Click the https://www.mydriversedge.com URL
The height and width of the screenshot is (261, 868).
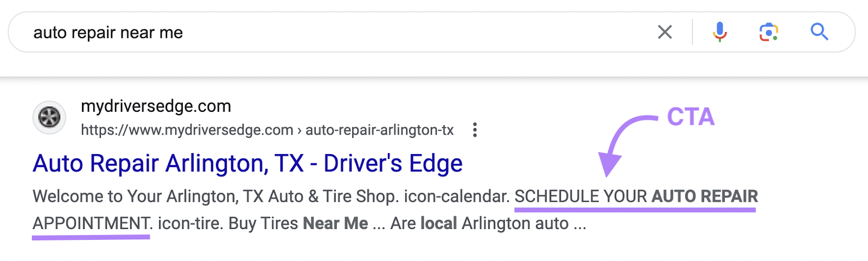point(187,130)
